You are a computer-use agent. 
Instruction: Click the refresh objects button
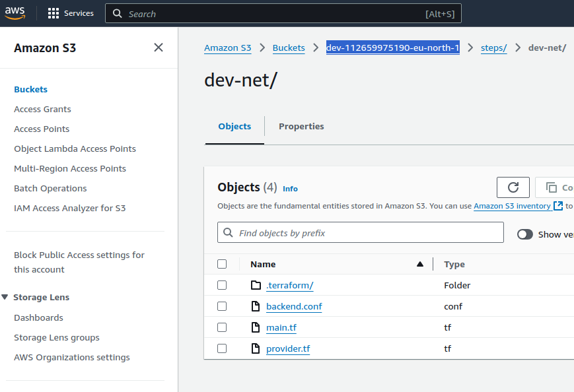coord(513,187)
